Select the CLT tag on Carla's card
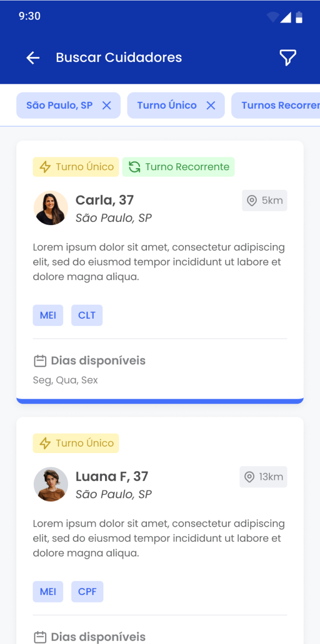This screenshot has width=320, height=644. click(x=87, y=315)
